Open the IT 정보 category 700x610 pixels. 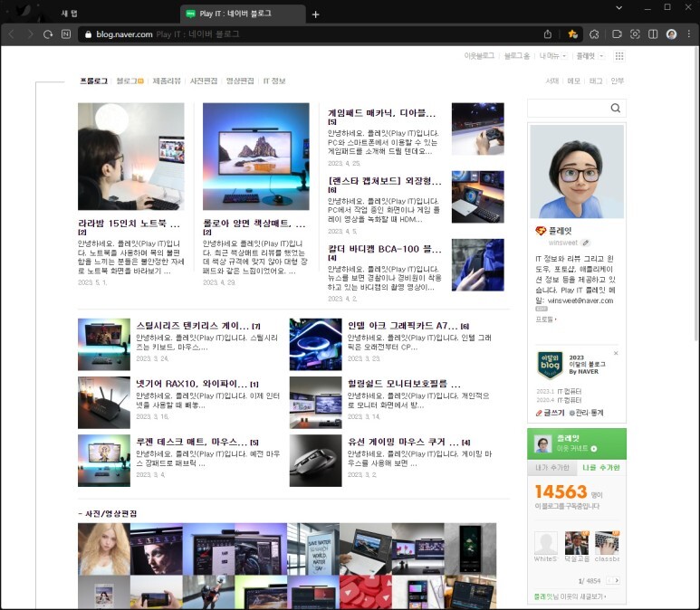pyautogui.click(x=274, y=81)
